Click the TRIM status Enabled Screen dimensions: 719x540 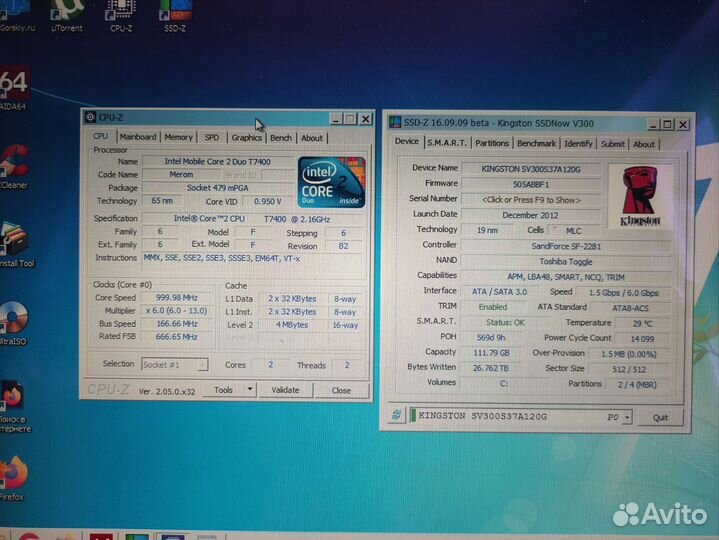493,307
